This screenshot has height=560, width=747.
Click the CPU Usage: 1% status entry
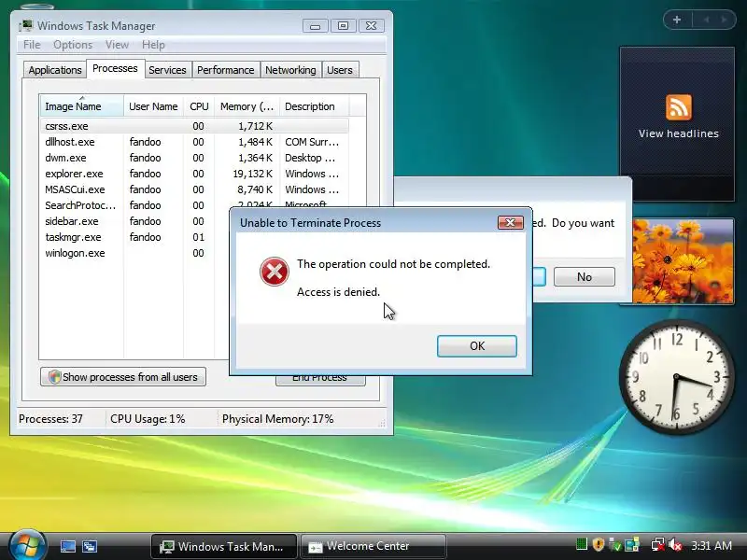click(x=148, y=419)
